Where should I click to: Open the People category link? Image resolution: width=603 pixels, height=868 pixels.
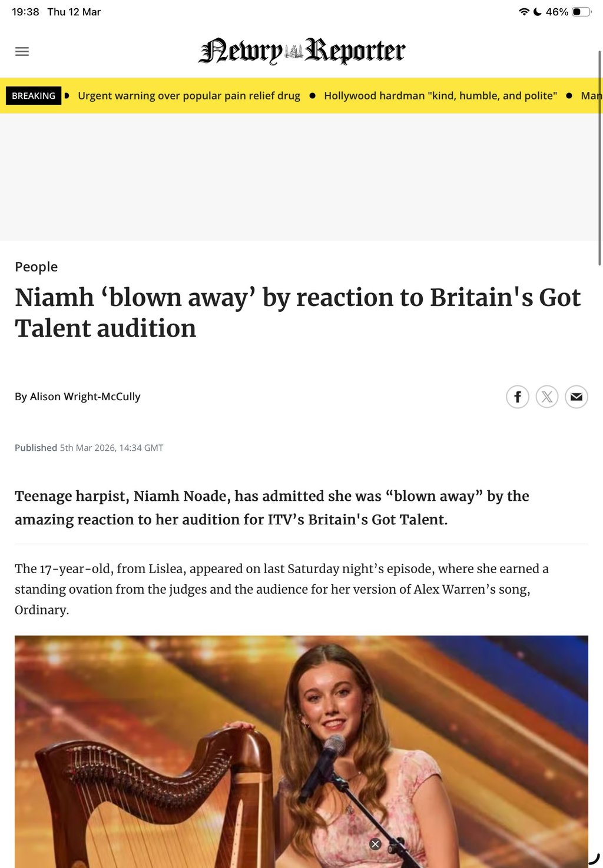pyautogui.click(x=36, y=267)
